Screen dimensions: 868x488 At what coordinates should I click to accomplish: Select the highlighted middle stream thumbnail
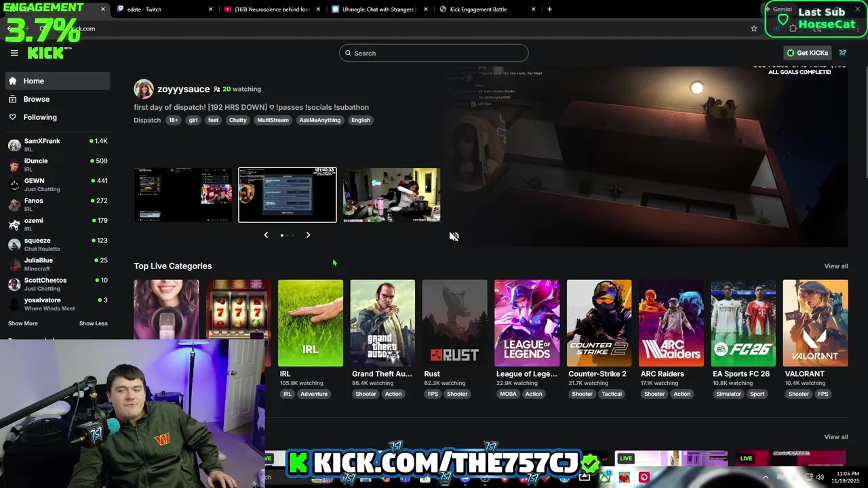point(288,195)
